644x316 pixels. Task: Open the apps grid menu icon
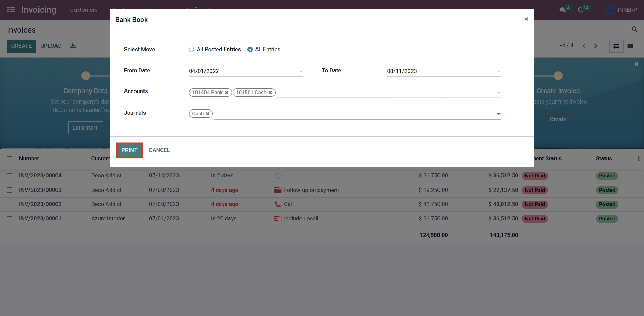11,10
